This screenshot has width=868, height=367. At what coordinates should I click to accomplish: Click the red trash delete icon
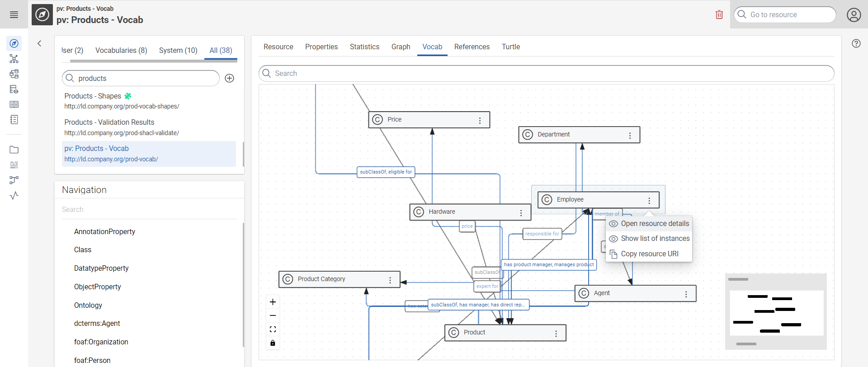(x=719, y=15)
